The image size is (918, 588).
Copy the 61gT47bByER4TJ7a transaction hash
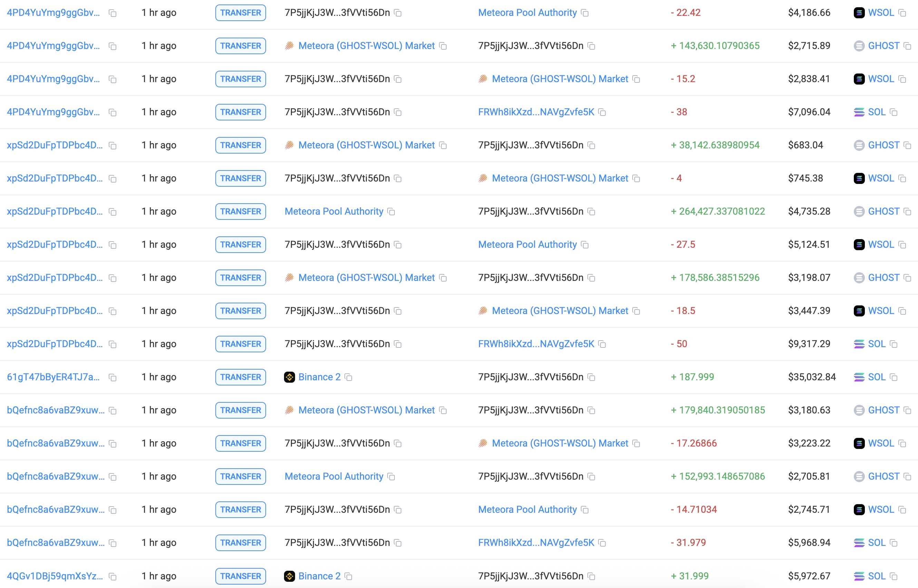[x=113, y=377]
